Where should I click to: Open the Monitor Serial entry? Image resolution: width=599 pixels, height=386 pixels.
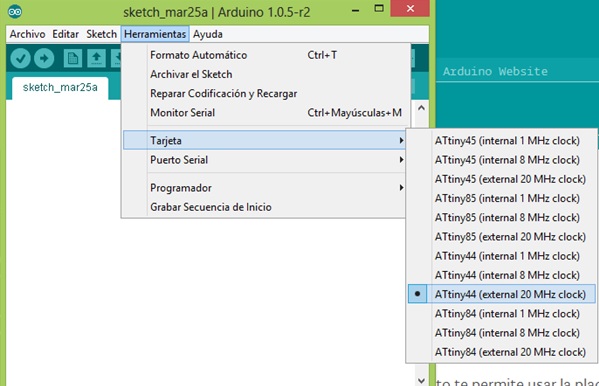click(x=264, y=113)
